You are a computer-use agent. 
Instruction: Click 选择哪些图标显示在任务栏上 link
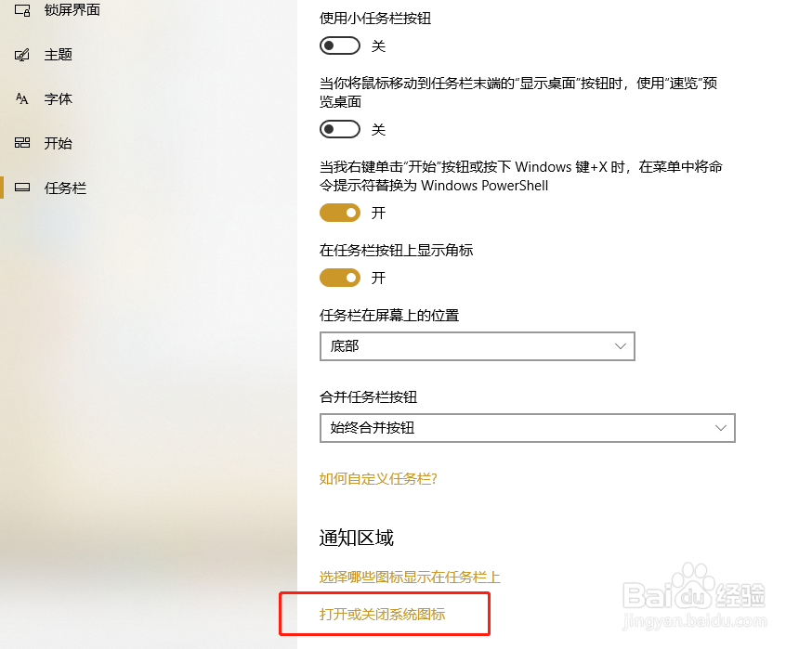click(410, 578)
